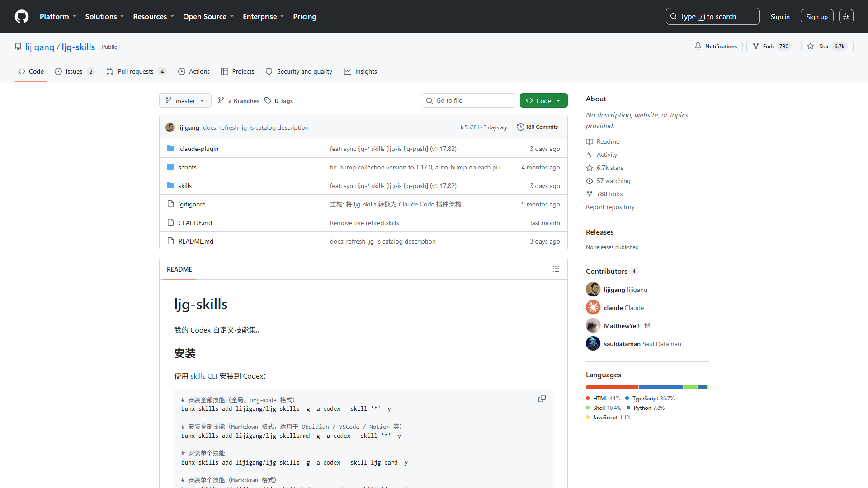This screenshot has height=488, width=868.
Task: Open the global navigation settings icon
Action: click(x=846, y=16)
